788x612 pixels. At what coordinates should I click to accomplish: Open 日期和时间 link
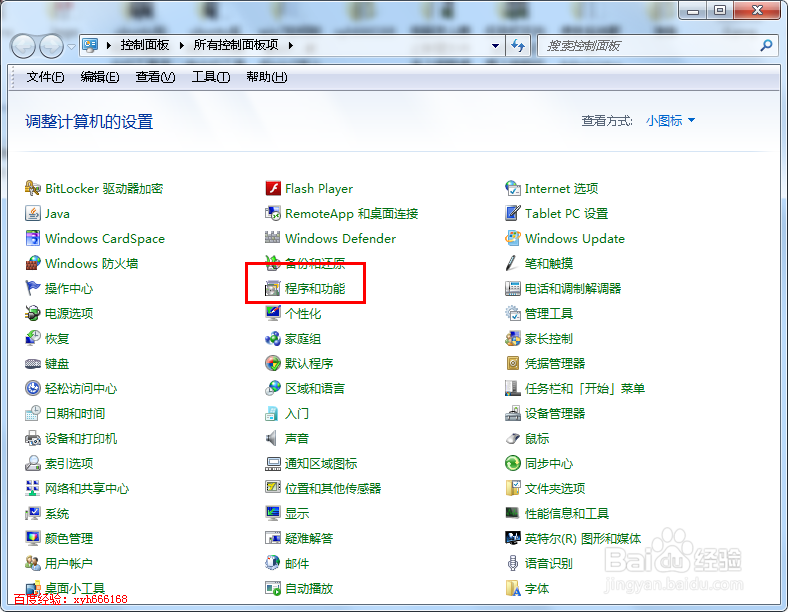point(75,414)
